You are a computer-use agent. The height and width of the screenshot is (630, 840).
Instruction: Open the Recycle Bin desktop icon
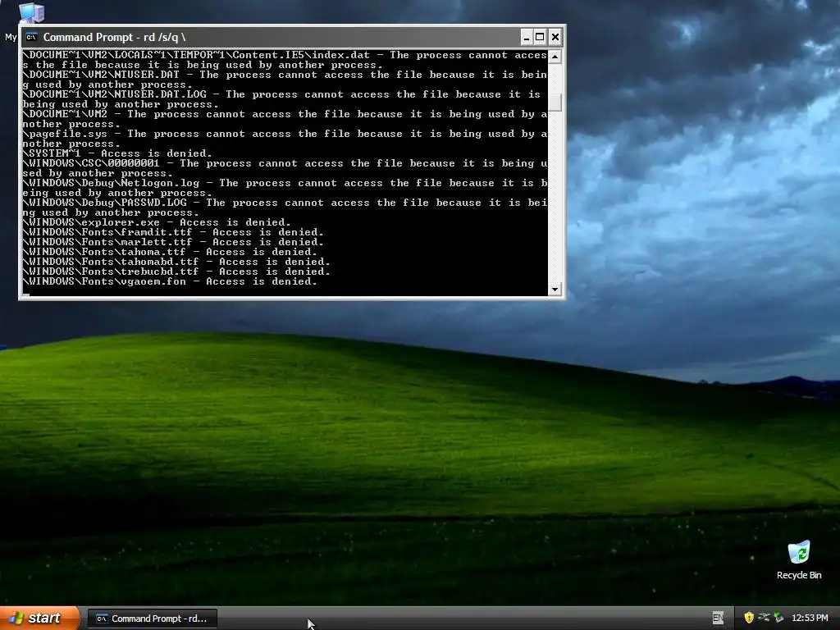pyautogui.click(x=799, y=559)
